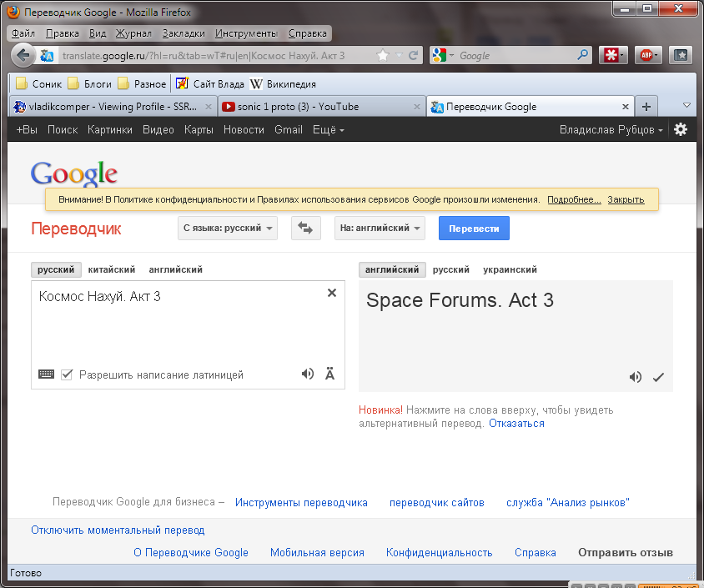Open the address bar history dropdown arrow
The image size is (704, 588).
pyautogui.click(x=399, y=55)
